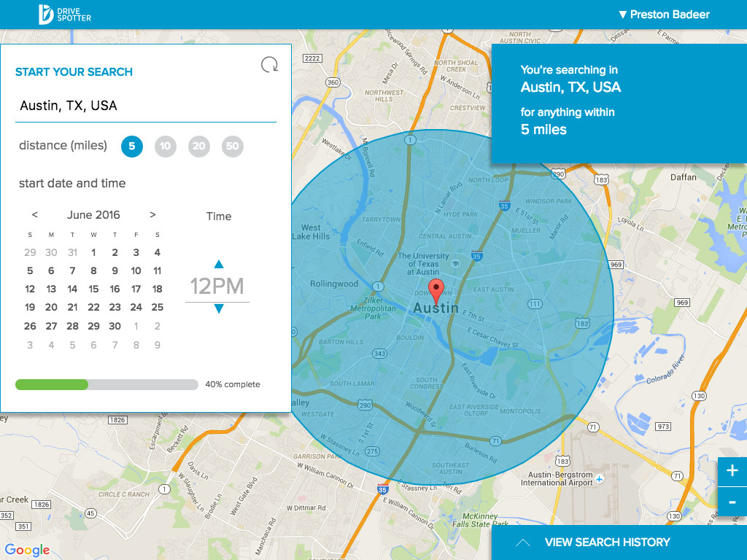Pick June 15 in the calendar
Viewport: 747px width, 560px height.
(93, 289)
